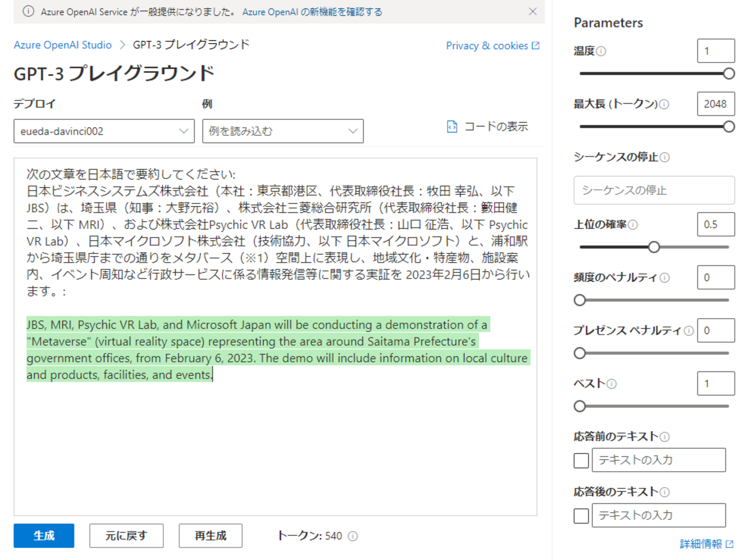Show info tooltip for 応答後のテキスト

pos(665,492)
